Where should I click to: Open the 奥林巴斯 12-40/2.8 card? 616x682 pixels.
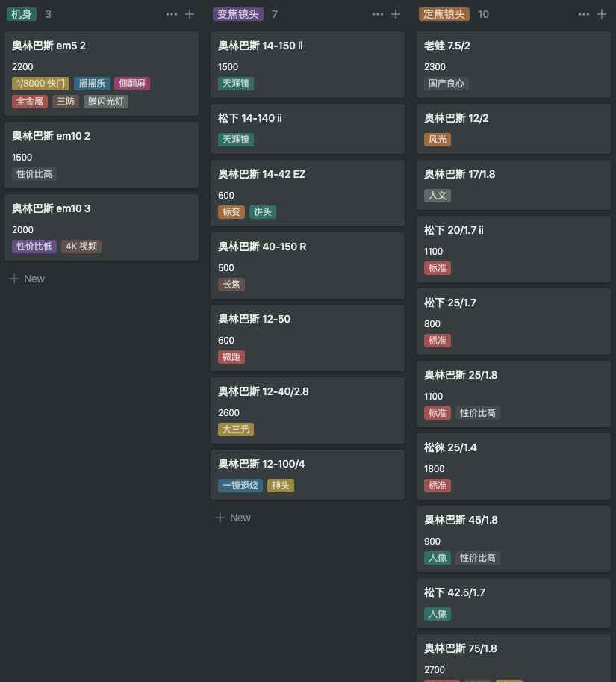tap(308, 411)
